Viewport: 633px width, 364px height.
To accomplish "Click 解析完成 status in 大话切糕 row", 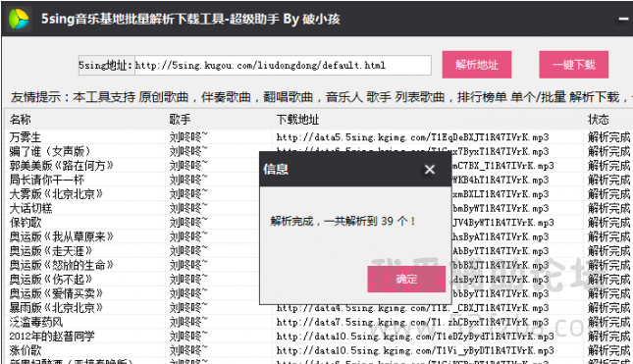I will pyautogui.click(x=608, y=208).
